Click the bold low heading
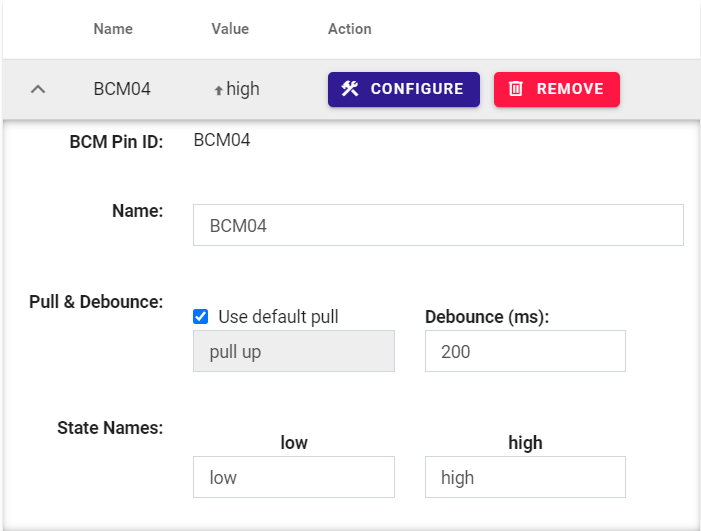Viewport: 701px width, 531px height. (294, 442)
